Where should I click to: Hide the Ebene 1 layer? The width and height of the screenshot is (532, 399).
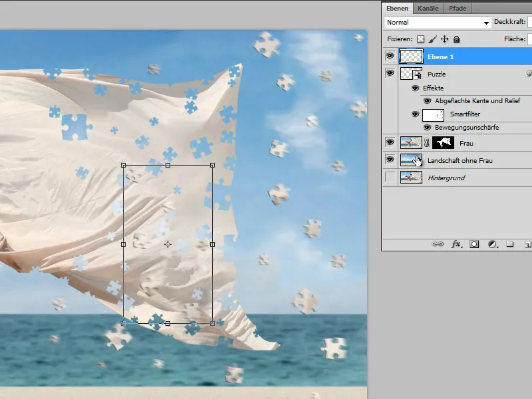(x=390, y=56)
